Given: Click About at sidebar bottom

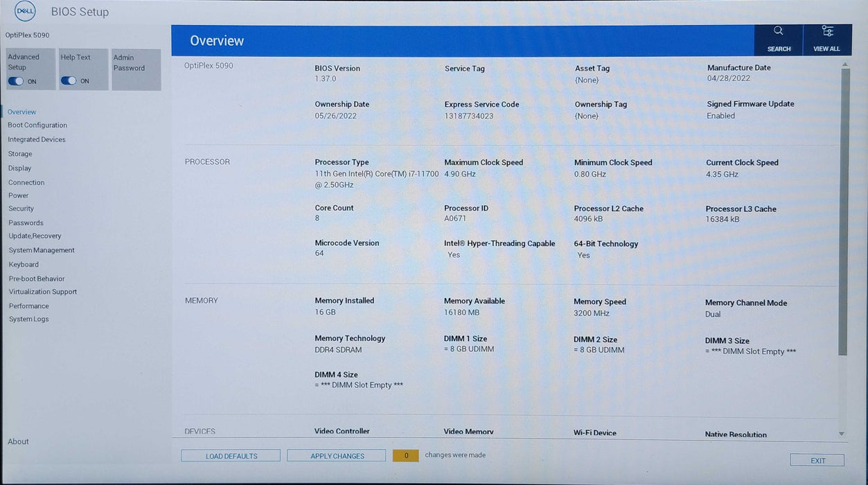Looking at the screenshot, I should coord(18,441).
